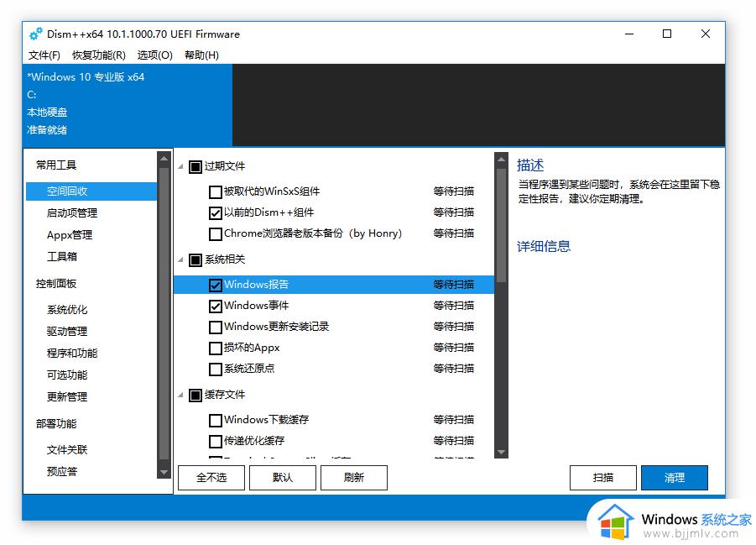Open the 文件(F) menu
The image size is (756, 545).
pos(44,55)
